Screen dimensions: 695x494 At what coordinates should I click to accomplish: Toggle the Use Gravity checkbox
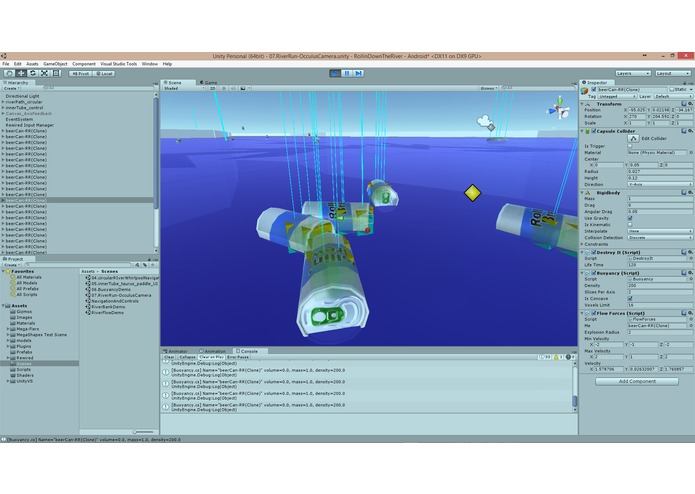[x=630, y=218]
